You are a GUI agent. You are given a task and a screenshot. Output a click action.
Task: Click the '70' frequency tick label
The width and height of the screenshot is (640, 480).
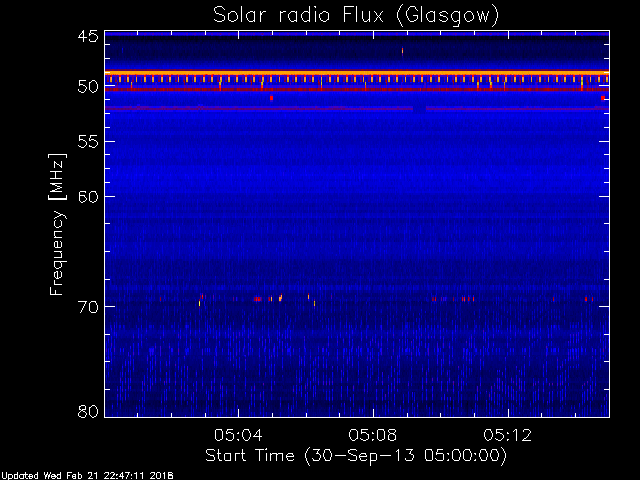88,307
